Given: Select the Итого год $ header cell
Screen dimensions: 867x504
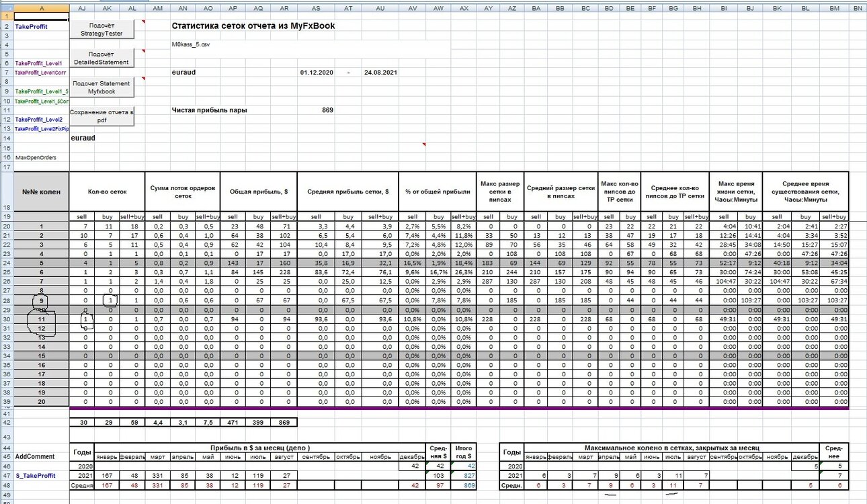Looking at the screenshot, I should click(464, 452).
